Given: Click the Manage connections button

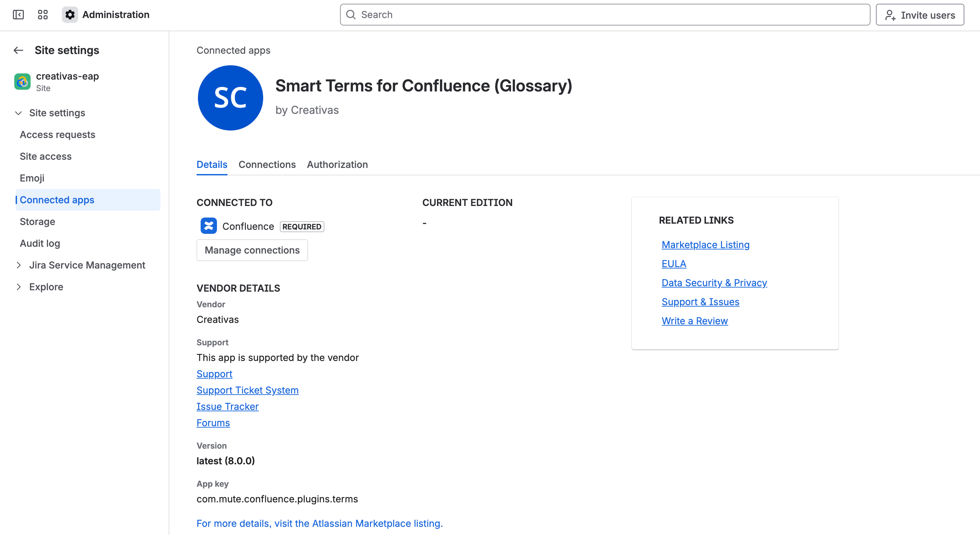Looking at the screenshot, I should (x=252, y=250).
